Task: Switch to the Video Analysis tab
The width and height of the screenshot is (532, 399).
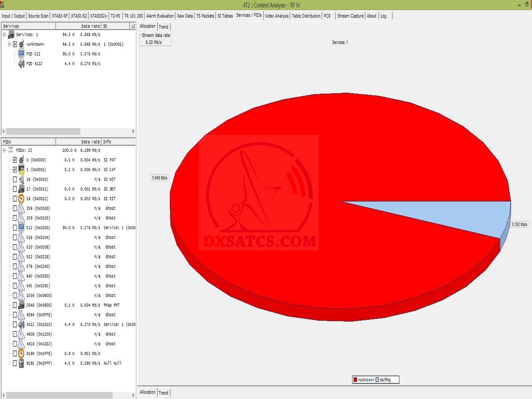Action: [277, 16]
